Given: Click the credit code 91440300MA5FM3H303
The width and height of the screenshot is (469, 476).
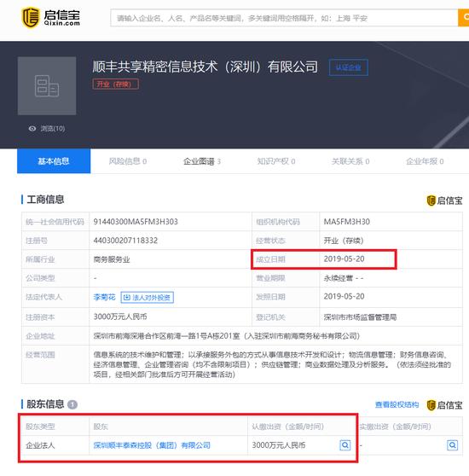Looking at the screenshot, I should click(x=136, y=222).
